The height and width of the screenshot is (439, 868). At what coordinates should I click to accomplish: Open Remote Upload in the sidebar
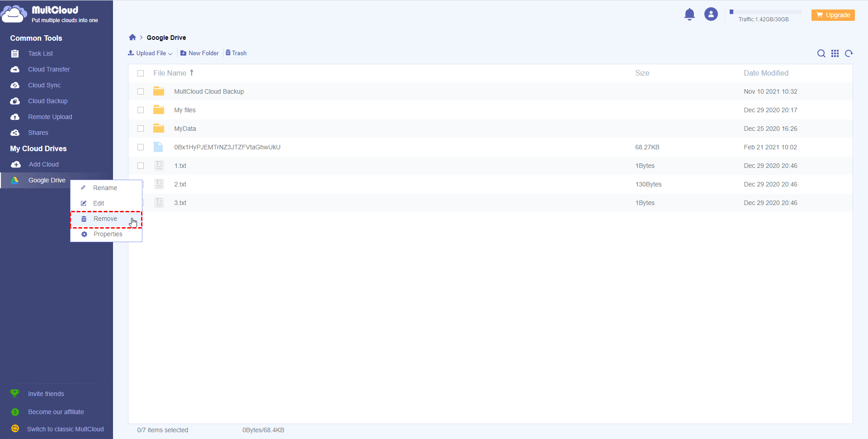click(x=50, y=117)
